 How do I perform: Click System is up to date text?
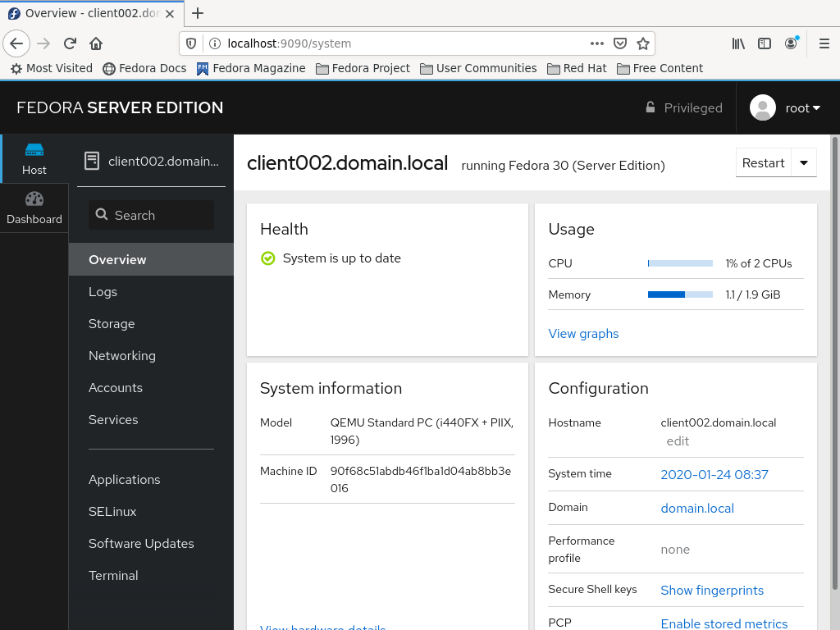point(342,258)
